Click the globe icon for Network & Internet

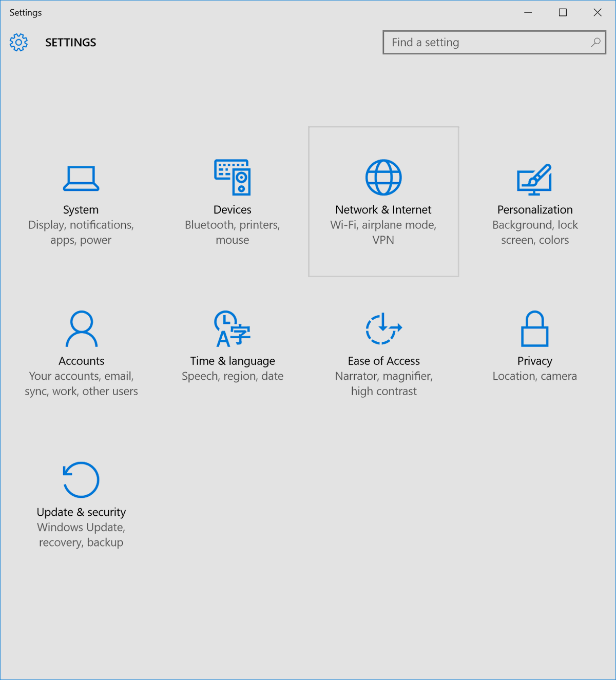click(x=383, y=178)
